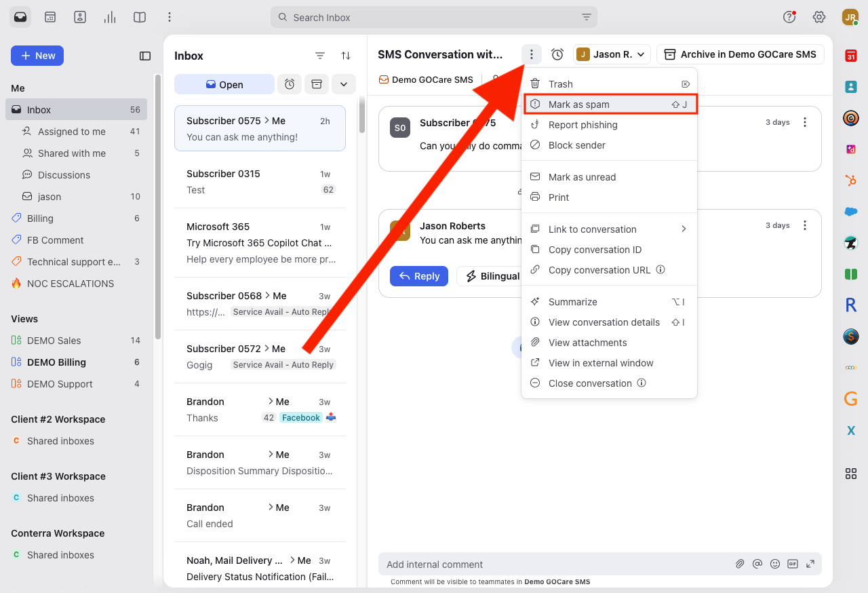The width and height of the screenshot is (868, 593).
Task: Open the help question mark icon
Action: pyautogui.click(x=789, y=17)
